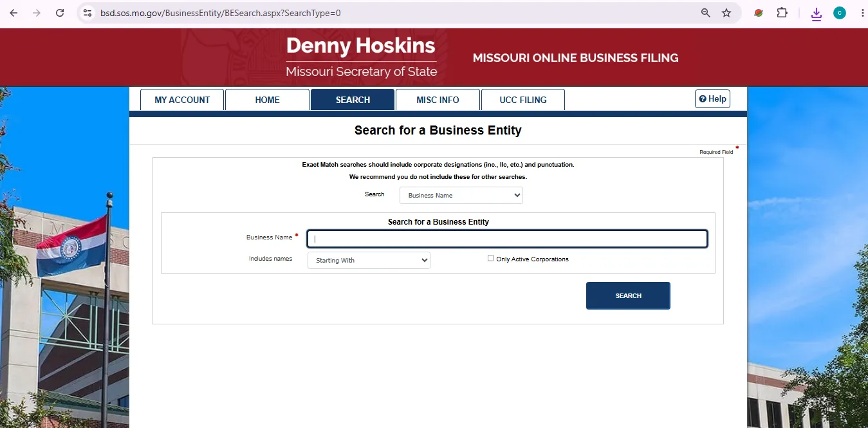Bookmark this page with the star icon

tap(726, 13)
